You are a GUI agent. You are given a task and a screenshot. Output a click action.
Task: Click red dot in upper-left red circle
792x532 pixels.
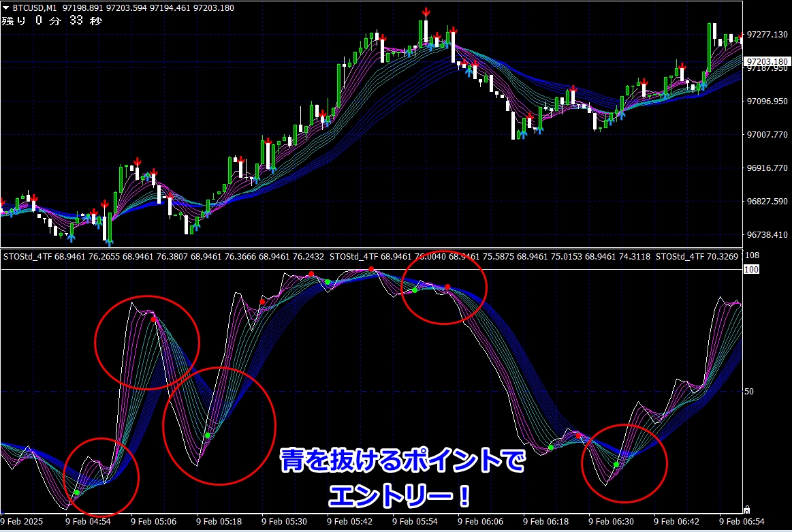click(x=154, y=319)
